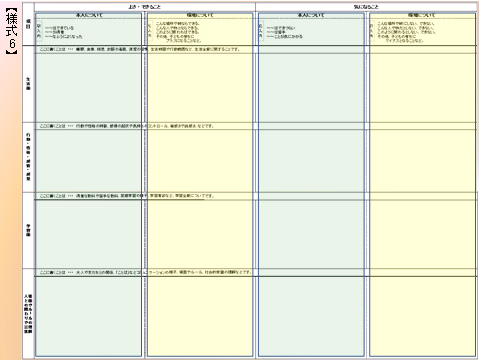Click green strengths field in 行動・性格 row
Screen dimensions: 483x363
[88, 161]
